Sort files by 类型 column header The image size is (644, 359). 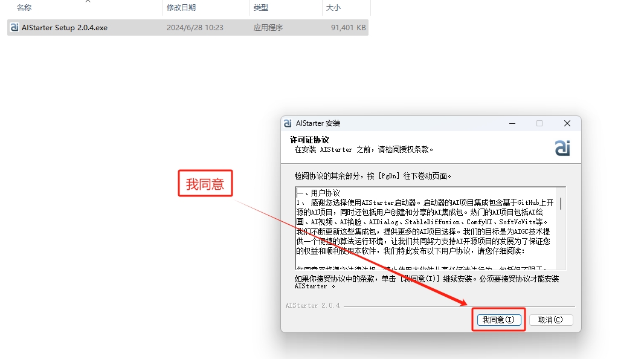(261, 7)
